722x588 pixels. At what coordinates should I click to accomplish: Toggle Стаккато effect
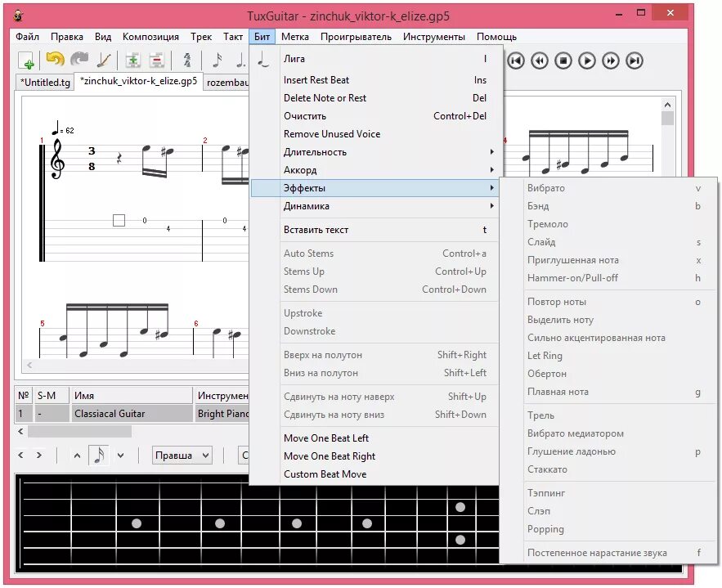pyautogui.click(x=608, y=469)
